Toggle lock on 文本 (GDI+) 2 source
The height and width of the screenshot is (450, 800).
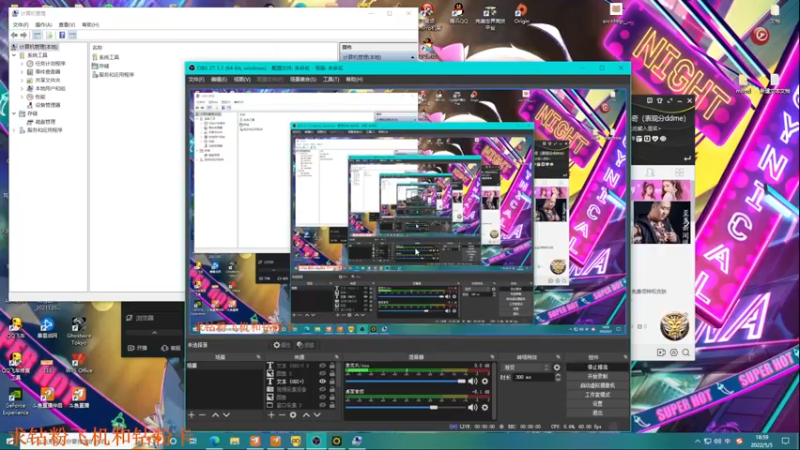[x=332, y=366]
